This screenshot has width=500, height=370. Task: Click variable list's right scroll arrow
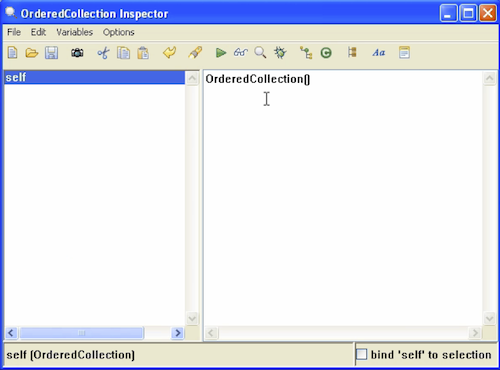[178, 333]
